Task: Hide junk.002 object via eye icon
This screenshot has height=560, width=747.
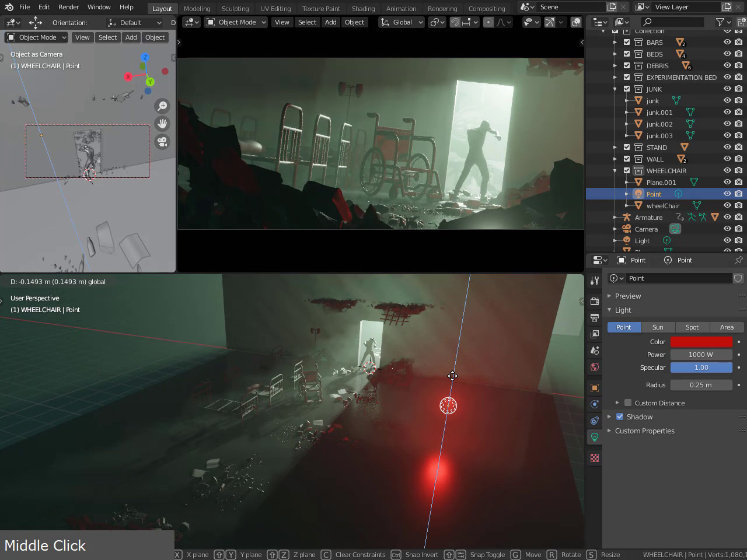Action: click(x=727, y=124)
